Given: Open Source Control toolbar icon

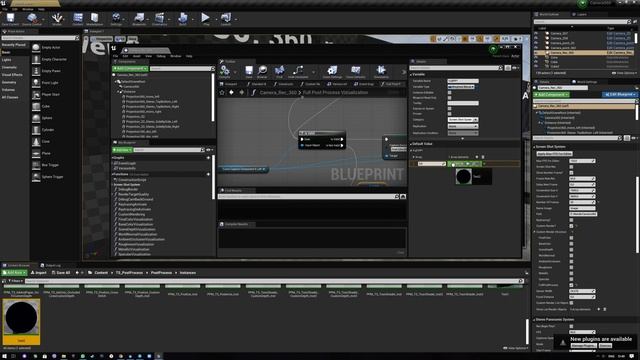Looking at the screenshot, I should (32, 18).
